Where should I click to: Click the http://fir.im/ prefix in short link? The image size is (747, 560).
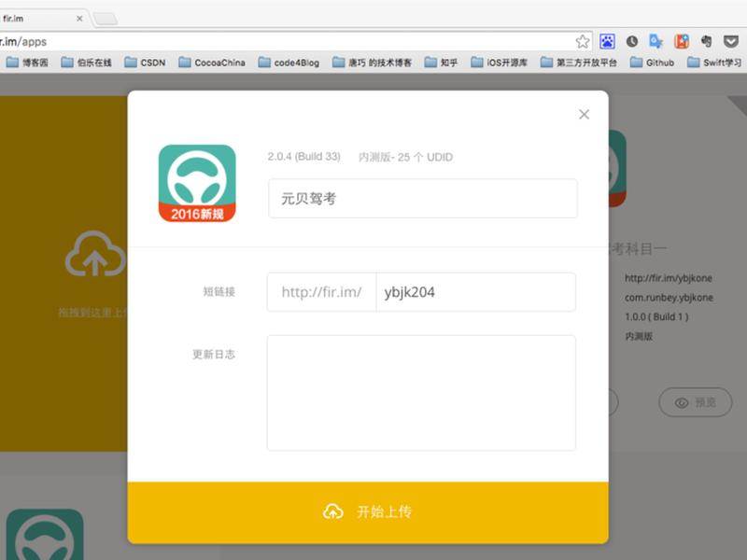(321, 292)
